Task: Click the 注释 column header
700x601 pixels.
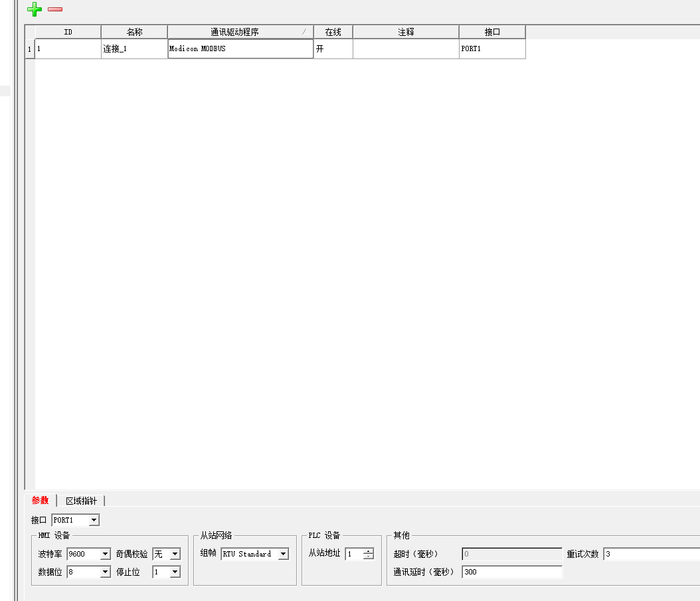Action: coord(406,32)
